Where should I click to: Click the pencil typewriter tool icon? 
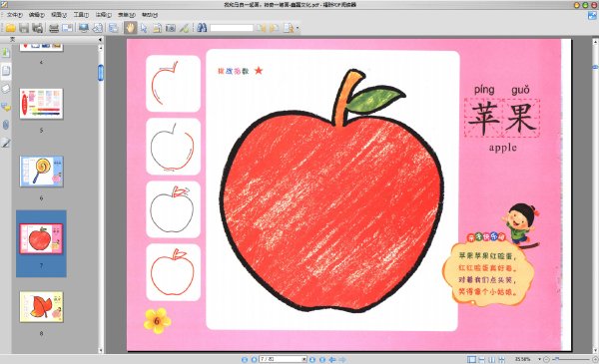184,28
